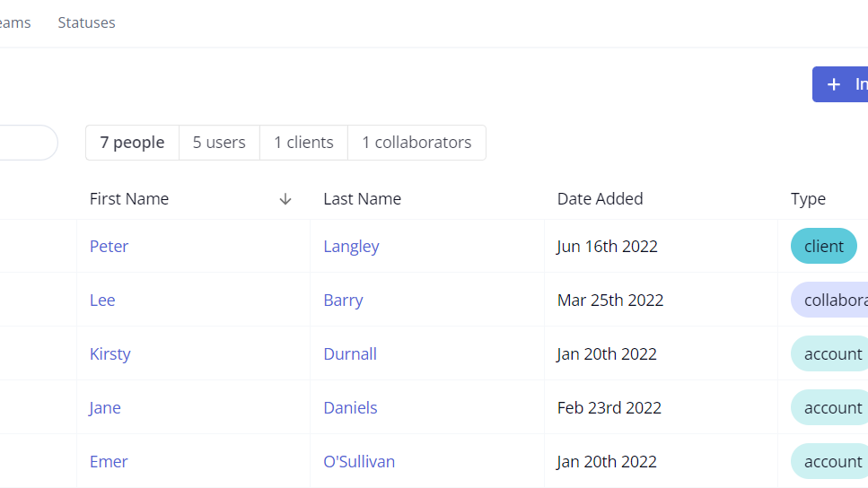Open Peter's profile link
The image size is (868, 488).
[x=109, y=247]
